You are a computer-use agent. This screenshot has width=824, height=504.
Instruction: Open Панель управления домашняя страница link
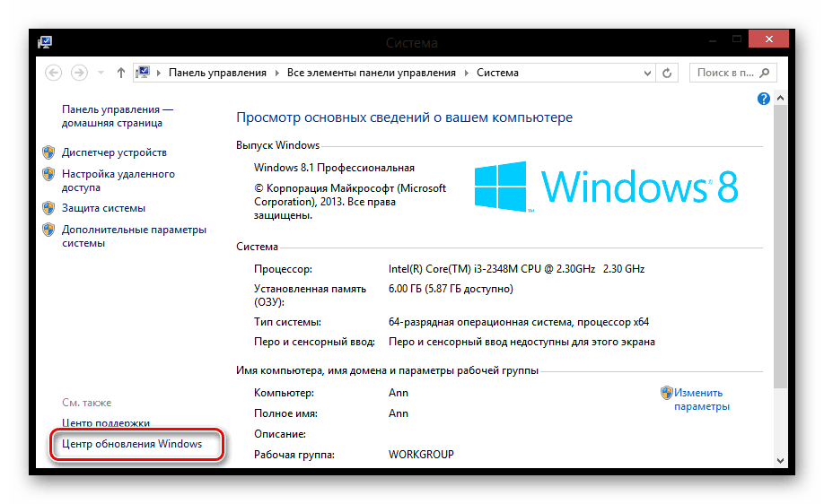click(x=118, y=116)
